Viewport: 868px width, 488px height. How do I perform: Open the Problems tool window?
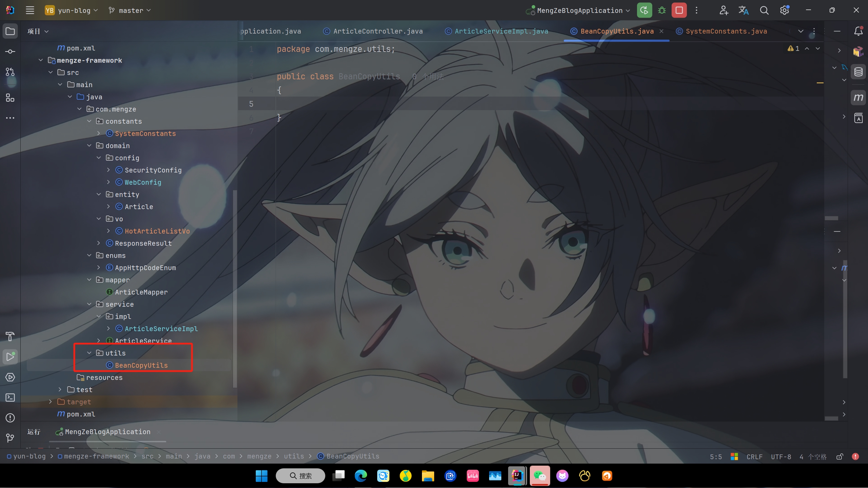pyautogui.click(x=10, y=418)
